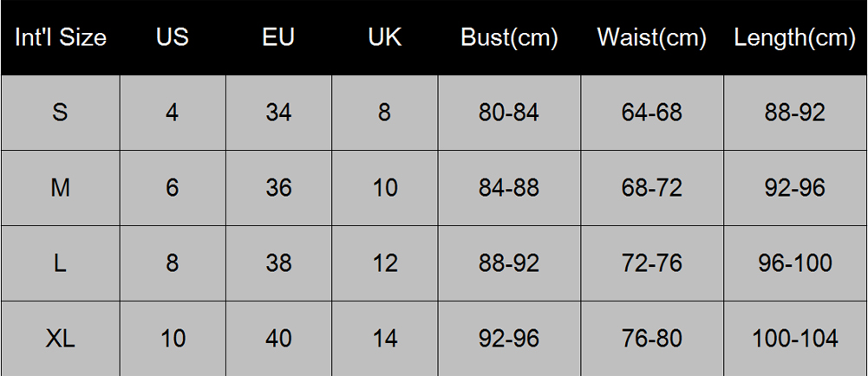Image resolution: width=868 pixels, height=376 pixels.
Task: Click the M size cell
Action: point(61,188)
